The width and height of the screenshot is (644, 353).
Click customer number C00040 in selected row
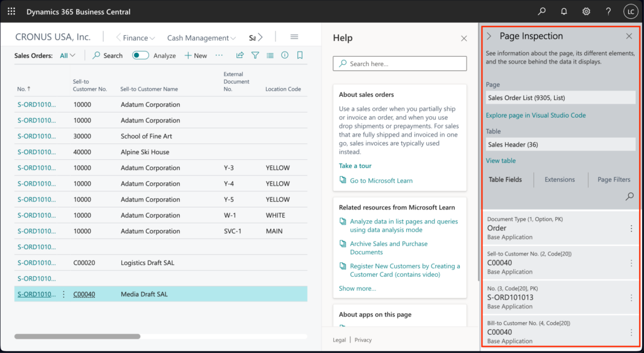pyautogui.click(x=84, y=294)
